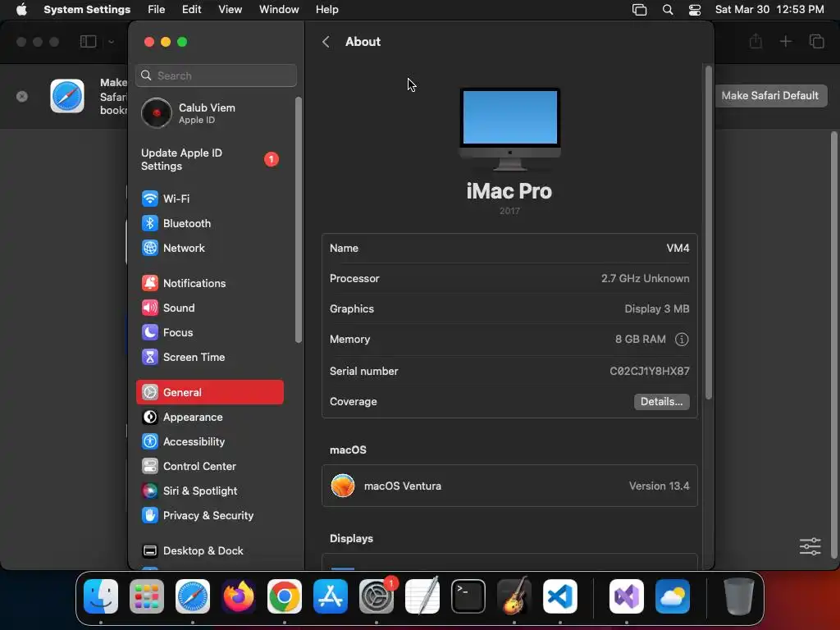Open Notifications settings
The width and height of the screenshot is (840, 630).
tap(209, 283)
